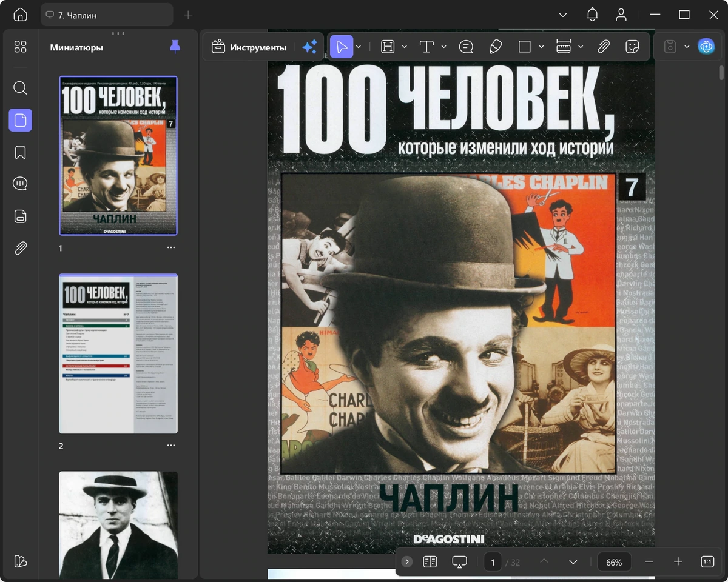
Task: Select the highlight text tool
Action: (388, 47)
